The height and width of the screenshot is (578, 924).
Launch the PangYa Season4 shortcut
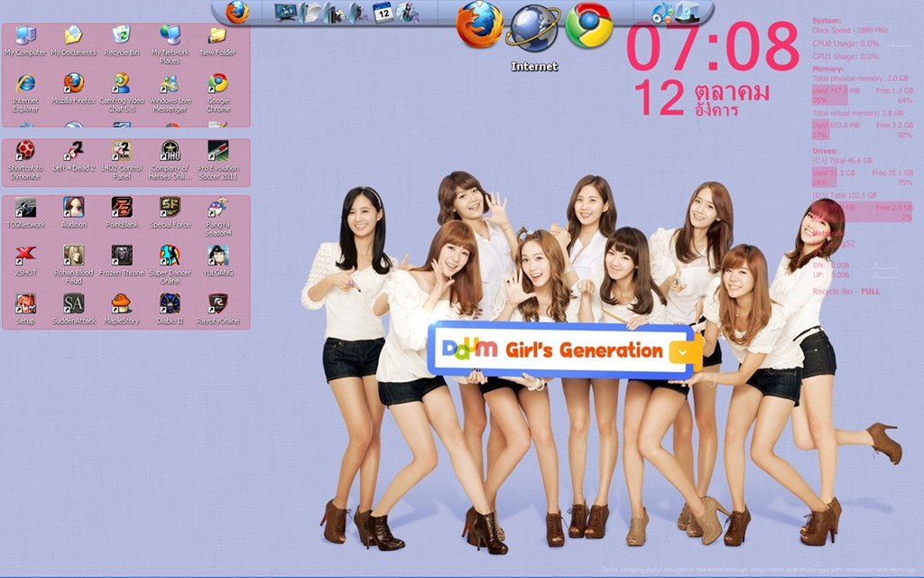217,217
